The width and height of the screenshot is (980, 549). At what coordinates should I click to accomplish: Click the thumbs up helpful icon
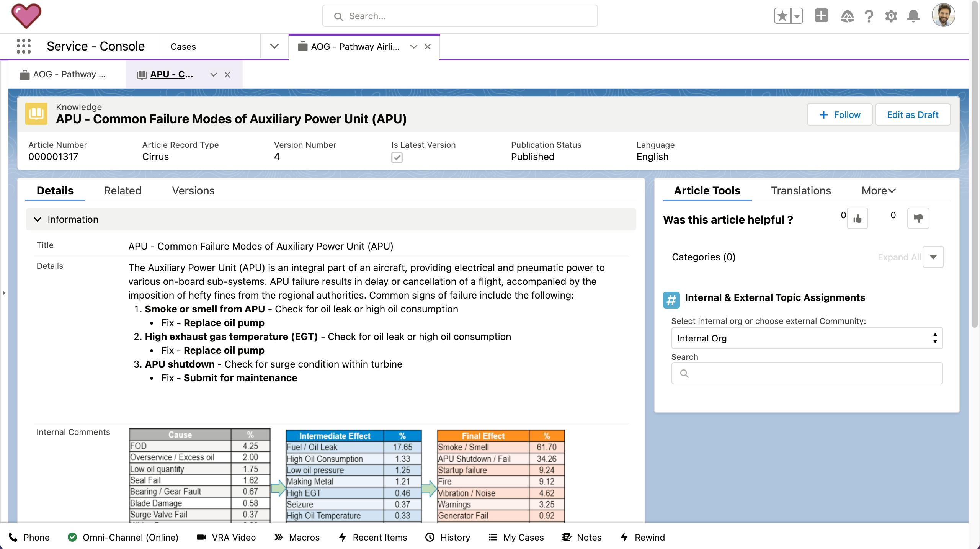pos(857,219)
